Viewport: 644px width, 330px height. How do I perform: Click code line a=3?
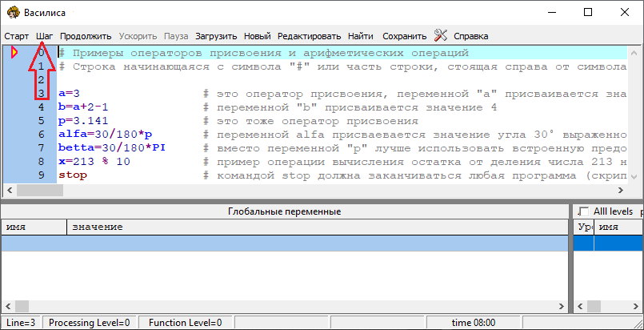click(69, 94)
